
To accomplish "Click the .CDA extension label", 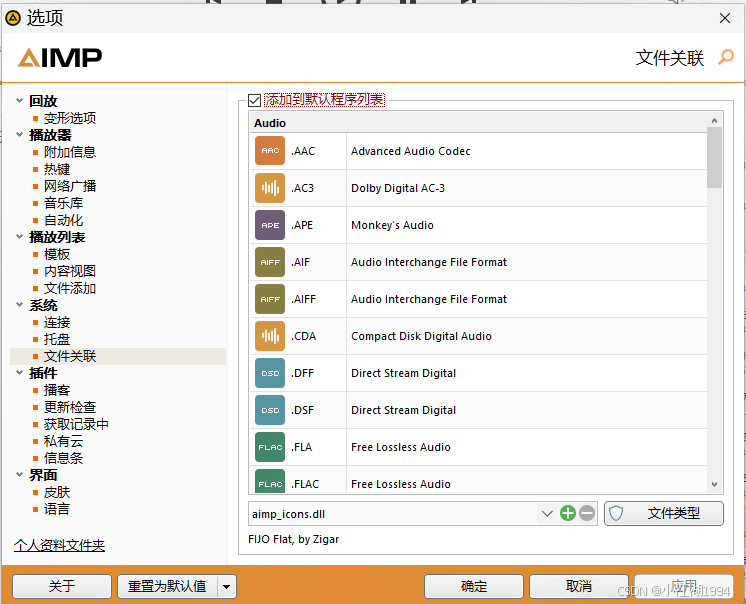I will pyautogui.click(x=304, y=336).
